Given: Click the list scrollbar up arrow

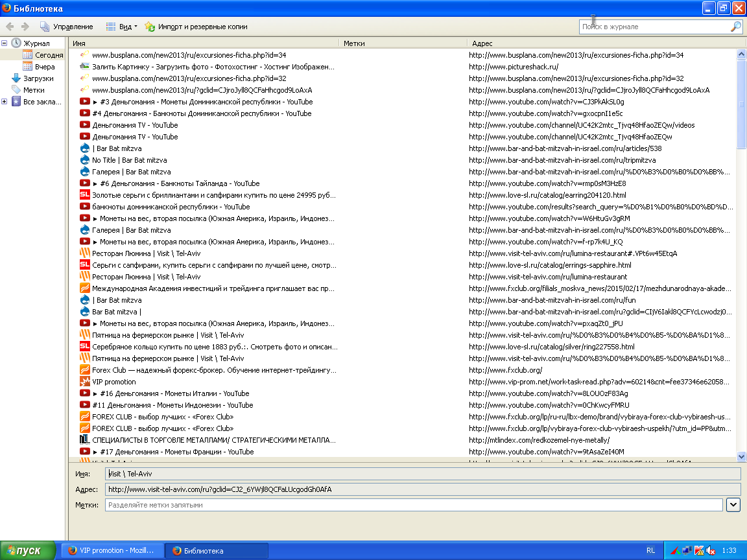Looking at the screenshot, I should (741, 54).
